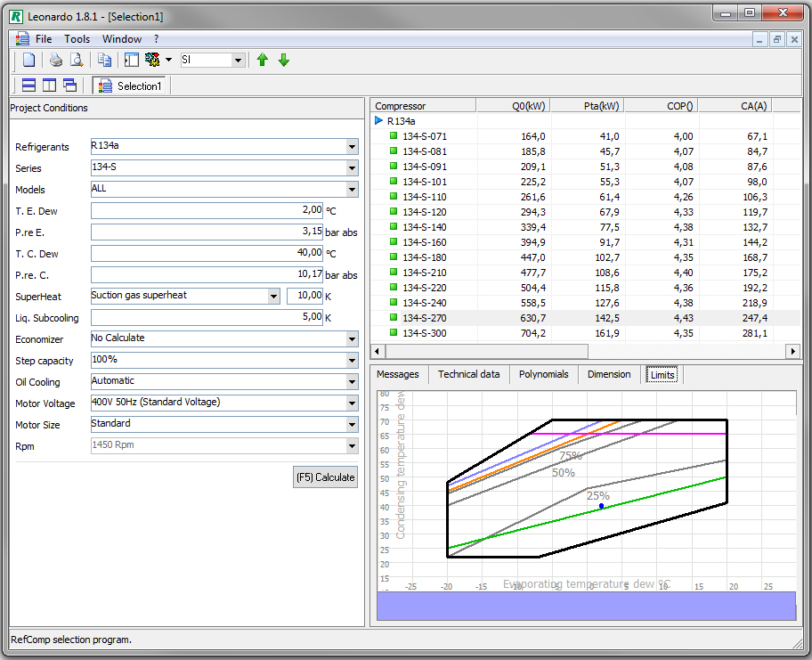Select compressor row 134-S-270

point(585,318)
